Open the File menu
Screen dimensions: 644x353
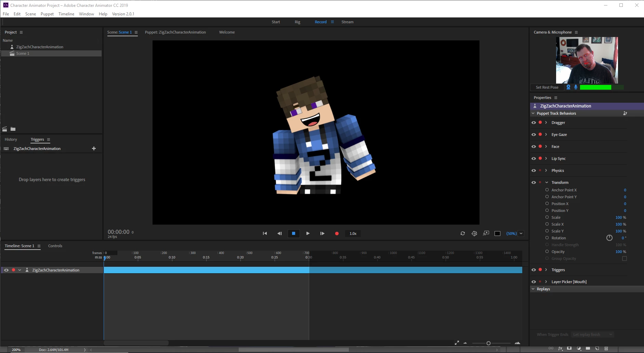pyautogui.click(x=6, y=14)
